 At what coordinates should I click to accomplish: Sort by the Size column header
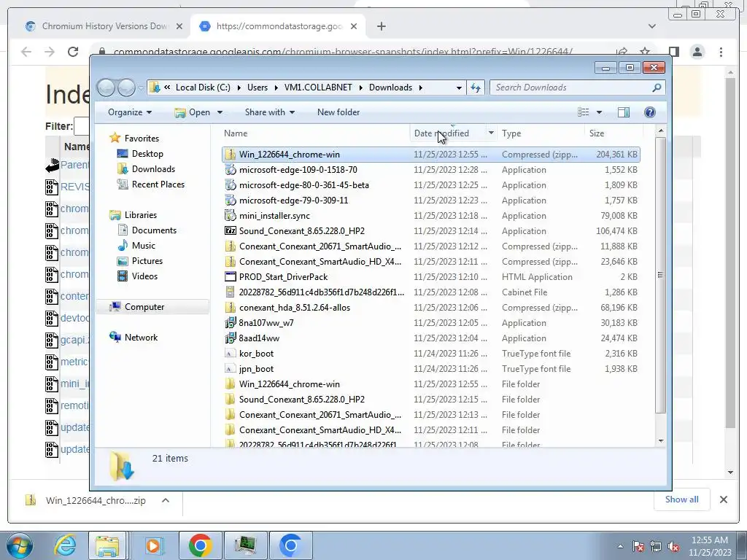pos(597,133)
